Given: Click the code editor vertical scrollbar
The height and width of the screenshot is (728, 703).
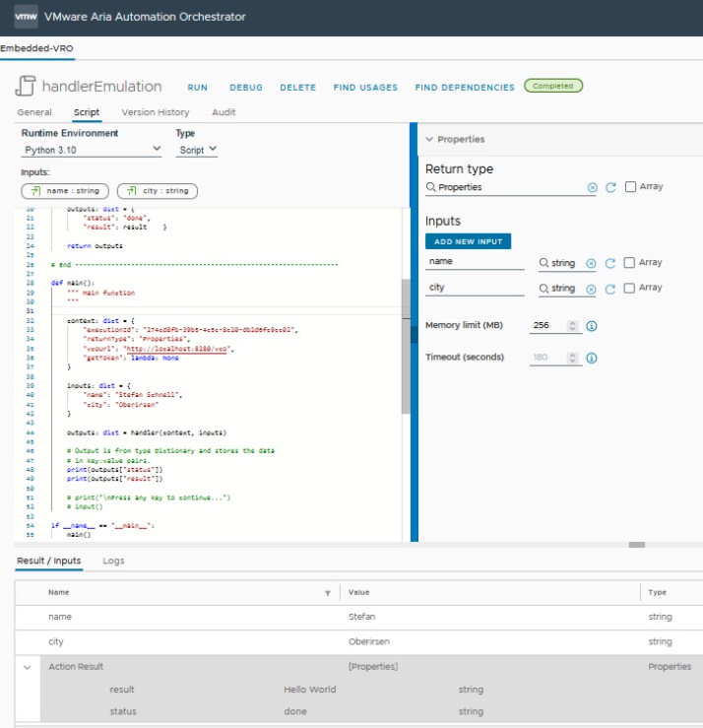Looking at the screenshot, I should coord(406,346).
